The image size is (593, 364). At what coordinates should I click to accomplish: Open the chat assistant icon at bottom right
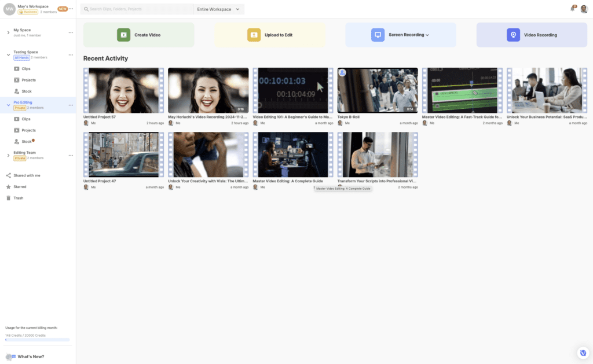[583, 353]
